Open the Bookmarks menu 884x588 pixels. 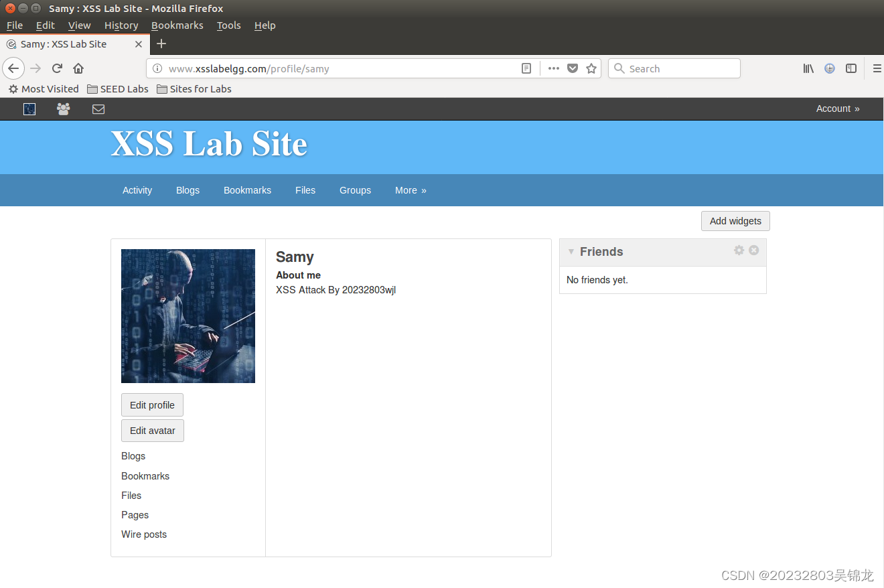pos(177,25)
